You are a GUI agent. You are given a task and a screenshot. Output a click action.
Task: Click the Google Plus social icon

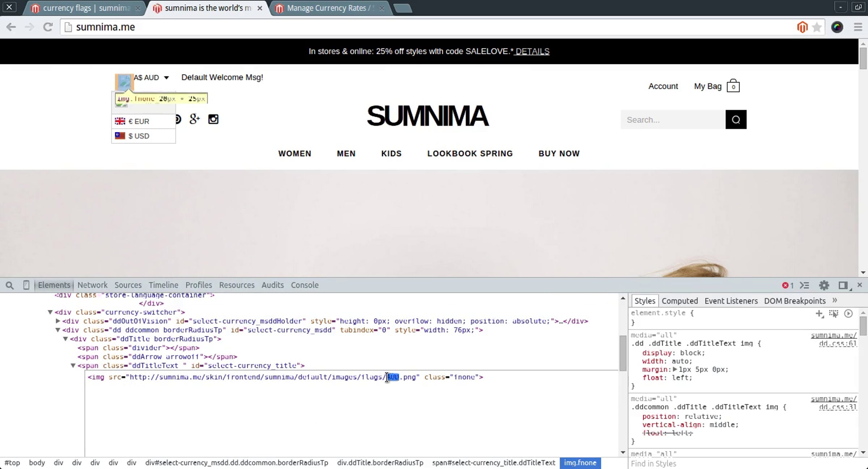click(195, 119)
